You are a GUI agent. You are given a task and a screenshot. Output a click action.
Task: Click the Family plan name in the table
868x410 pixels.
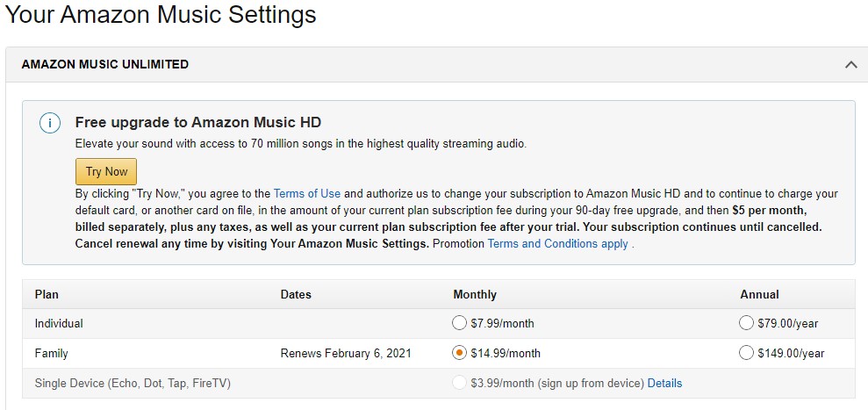point(51,353)
